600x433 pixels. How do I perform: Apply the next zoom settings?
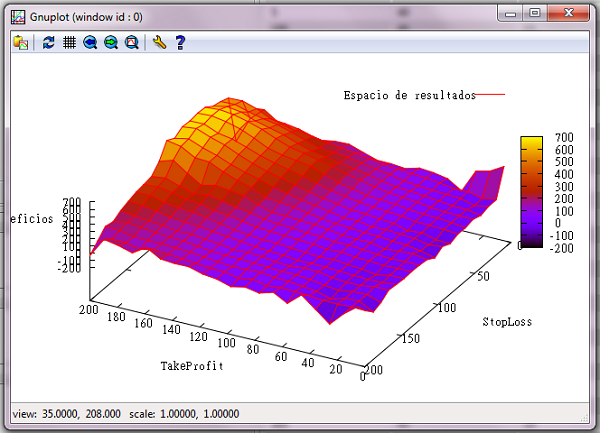click(111, 43)
